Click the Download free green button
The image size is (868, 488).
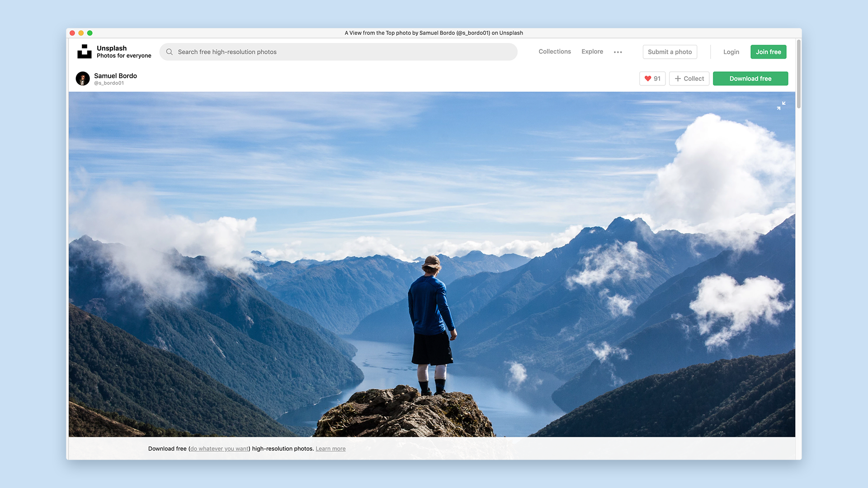750,78
